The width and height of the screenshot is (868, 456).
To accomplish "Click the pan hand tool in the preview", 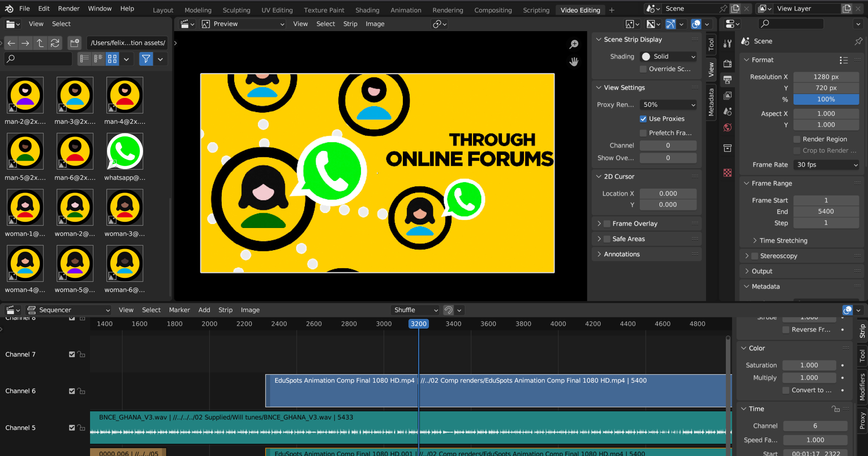I will point(574,62).
